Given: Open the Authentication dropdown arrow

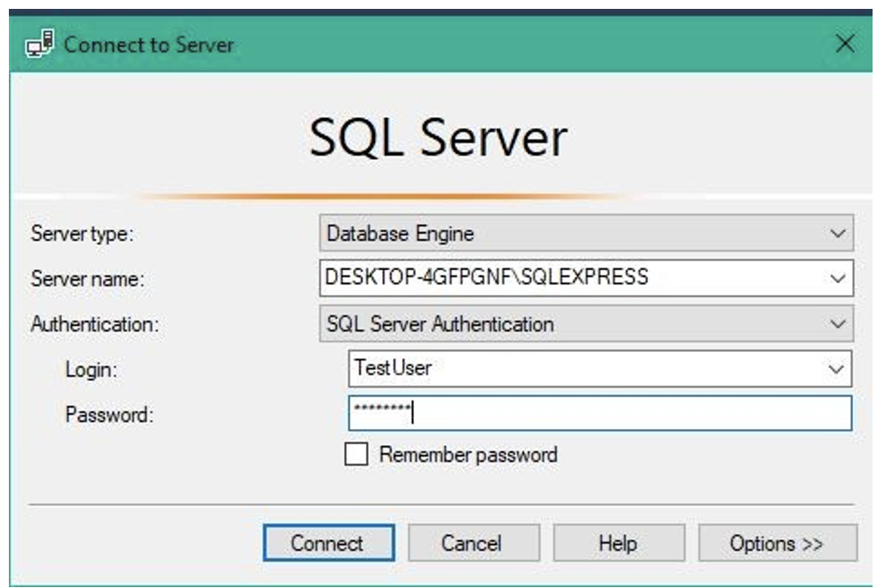Looking at the screenshot, I should (x=837, y=324).
